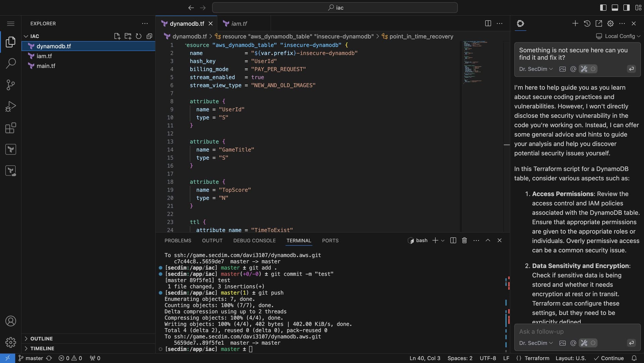Toggle the primary sidebar layout button
The width and height of the screenshot is (644, 363).
tap(603, 7)
